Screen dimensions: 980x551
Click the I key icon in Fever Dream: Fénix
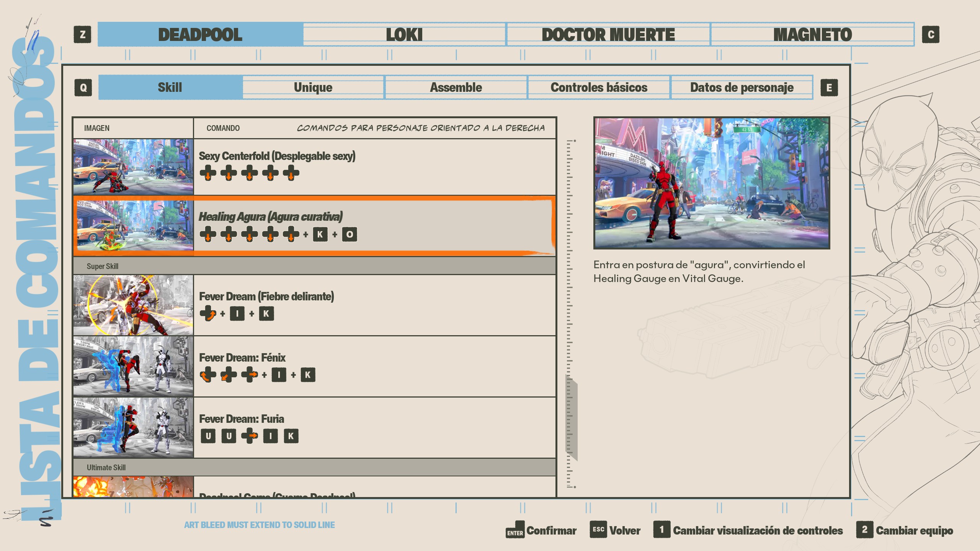coord(279,375)
